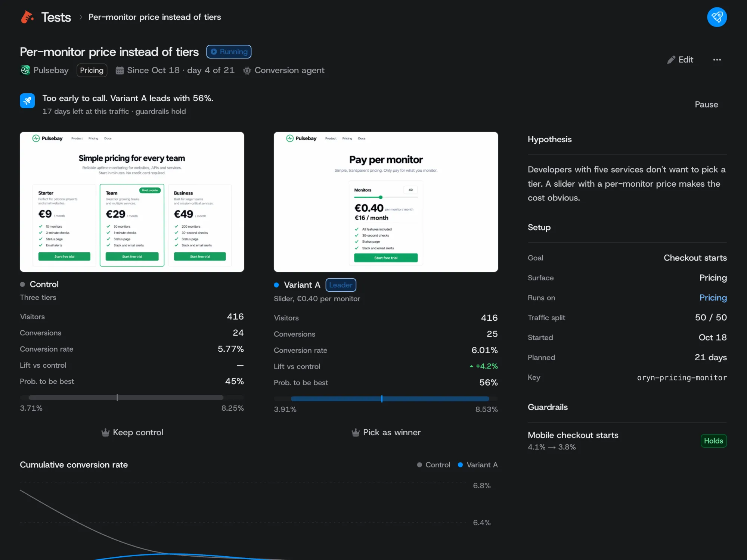Click the blue rocket insight icon
The height and width of the screenshot is (560, 747).
click(x=27, y=101)
